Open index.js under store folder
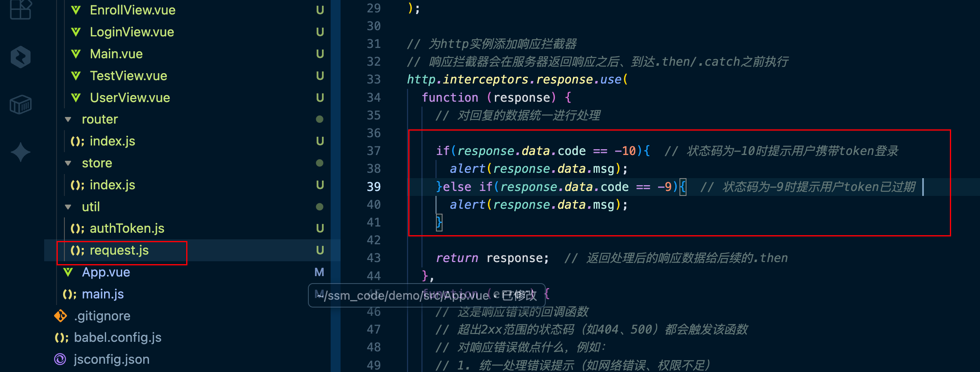980x372 pixels. coord(113,185)
